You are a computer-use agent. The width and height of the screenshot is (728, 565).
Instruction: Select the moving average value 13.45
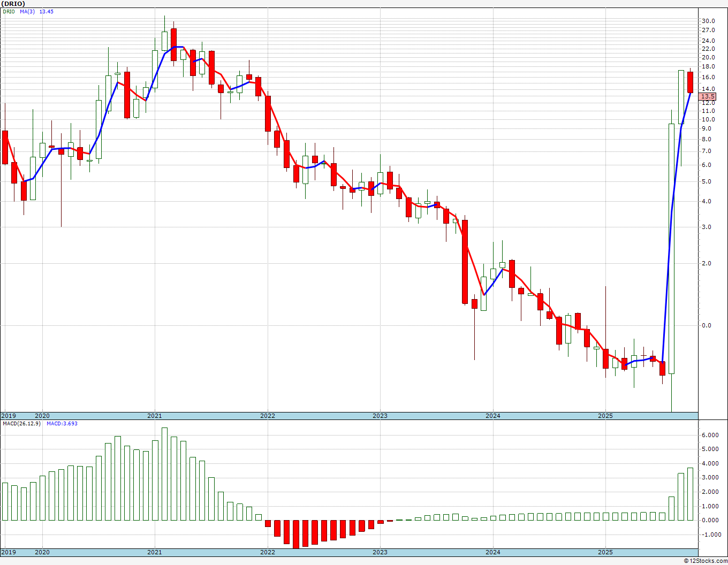click(x=47, y=11)
